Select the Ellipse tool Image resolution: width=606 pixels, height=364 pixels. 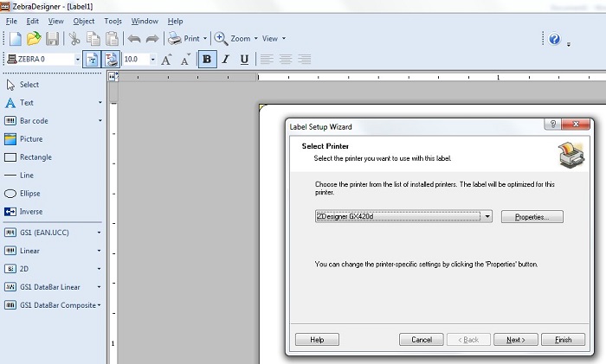(22, 194)
